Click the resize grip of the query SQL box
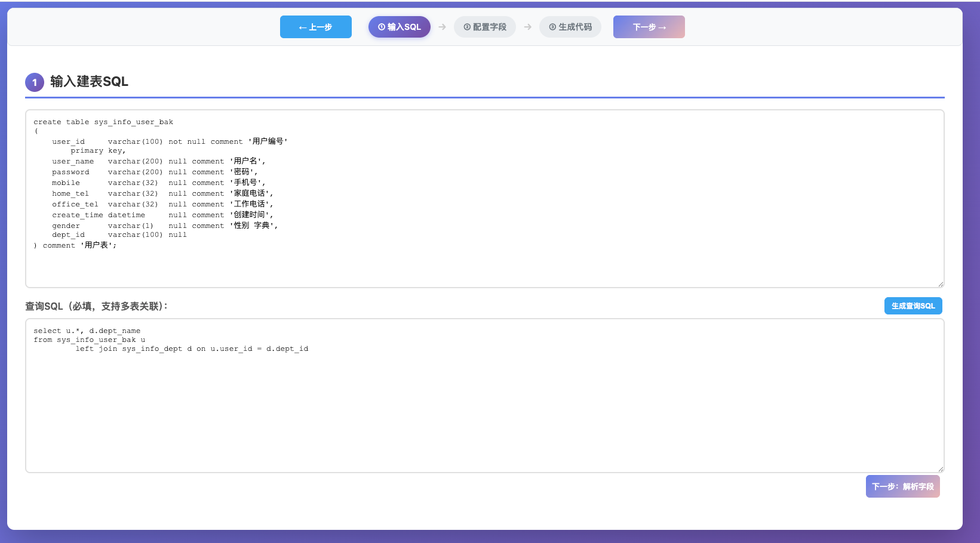980x543 pixels. (x=940, y=469)
